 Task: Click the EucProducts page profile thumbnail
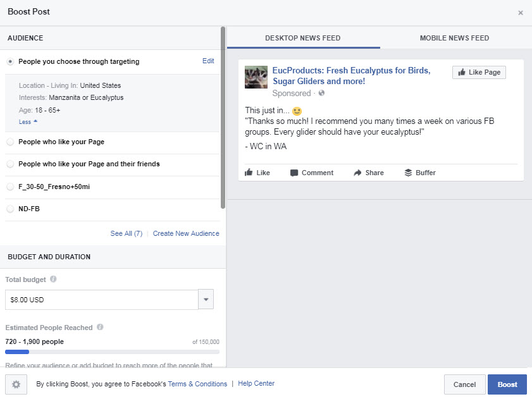point(256,77)
